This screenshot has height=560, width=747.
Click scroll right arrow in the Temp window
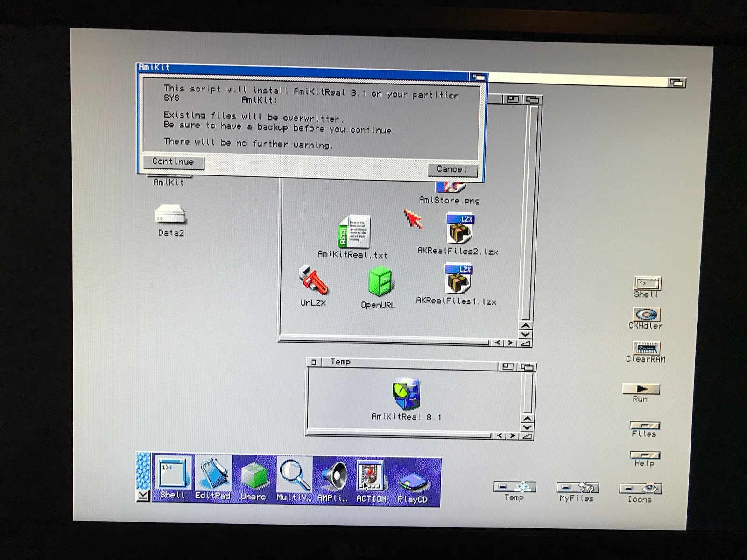click(x=513, y=436)
